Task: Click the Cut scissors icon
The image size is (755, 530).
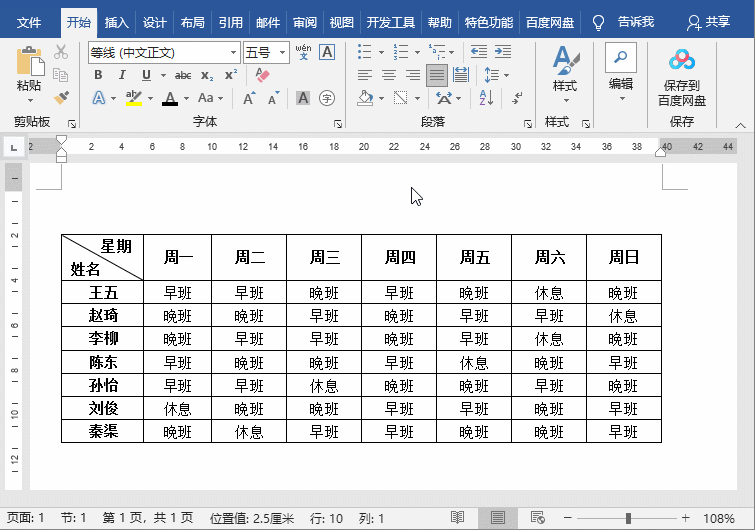Action: tap(61, 52)
